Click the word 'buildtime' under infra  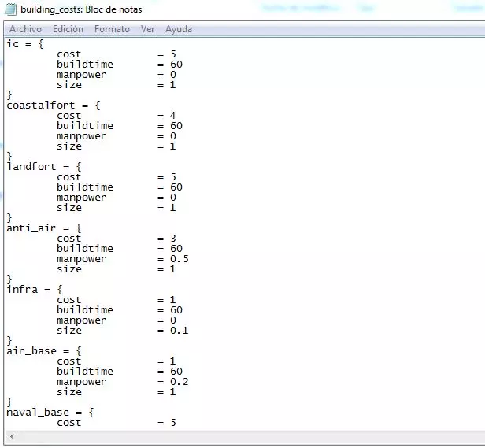(85, 310)
